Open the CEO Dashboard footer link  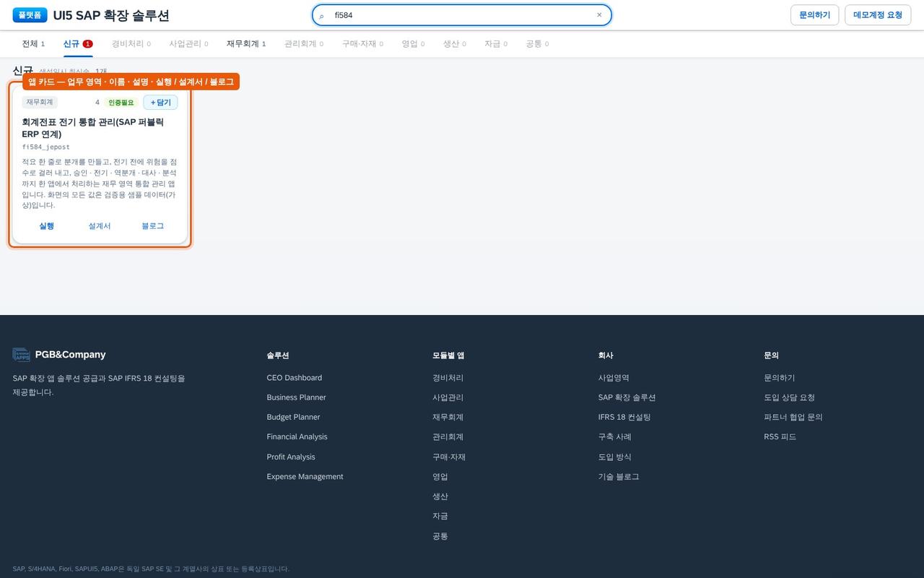pos(295,378)
